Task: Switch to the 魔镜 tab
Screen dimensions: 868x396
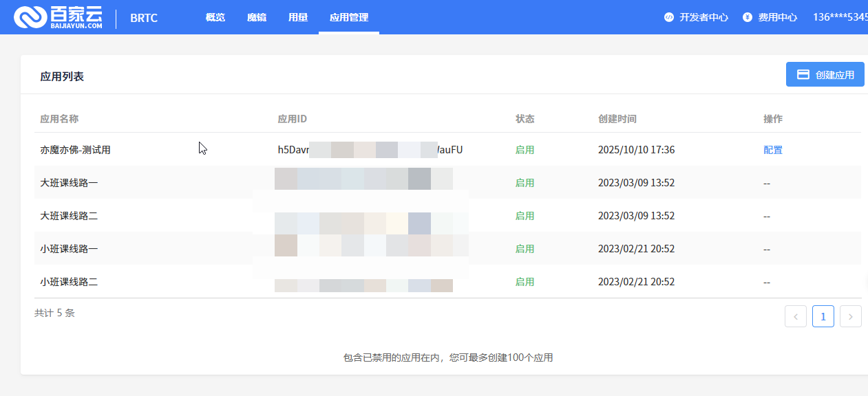Action: tap(256, 18)
